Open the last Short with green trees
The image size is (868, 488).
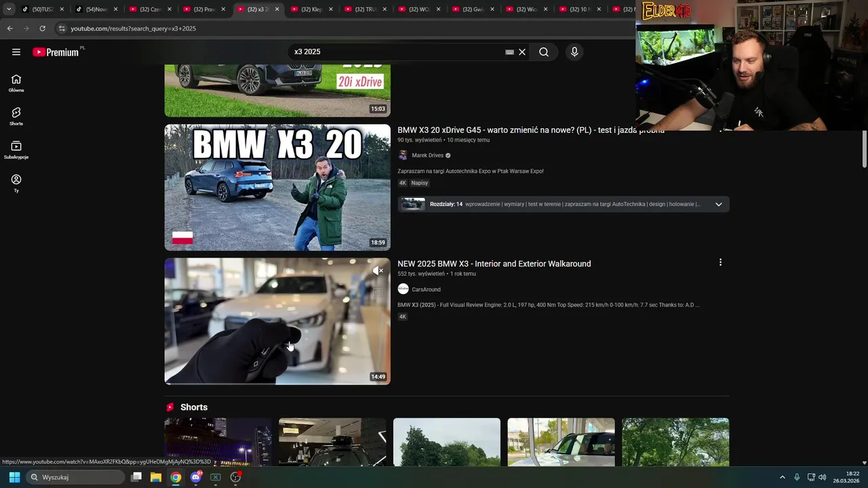(675, 442)
